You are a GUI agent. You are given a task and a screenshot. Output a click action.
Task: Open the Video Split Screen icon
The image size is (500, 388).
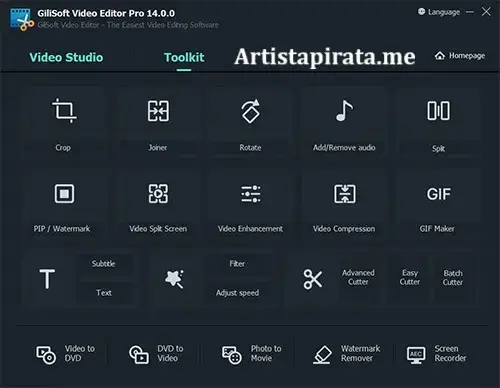pos(158,193)
